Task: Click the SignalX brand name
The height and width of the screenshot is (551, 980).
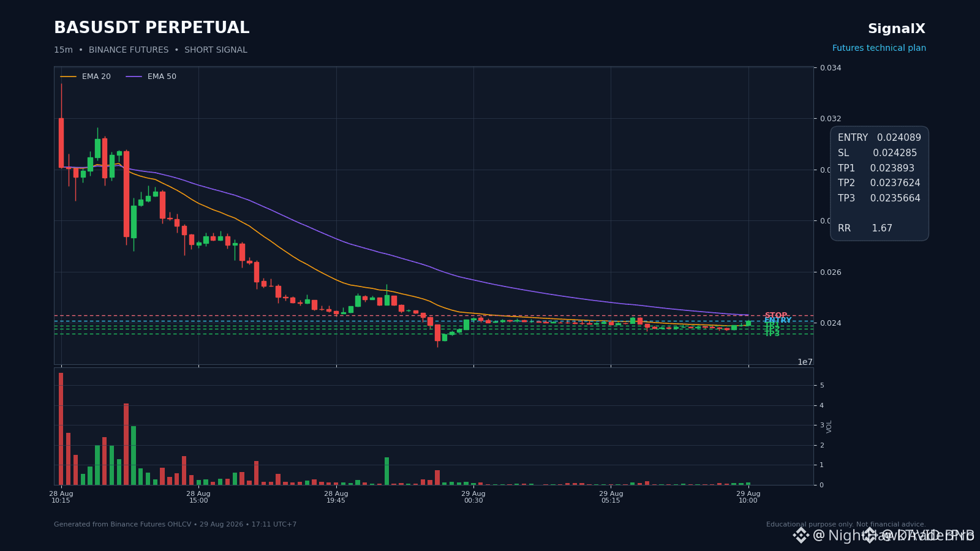Action: tap(897, 29)
